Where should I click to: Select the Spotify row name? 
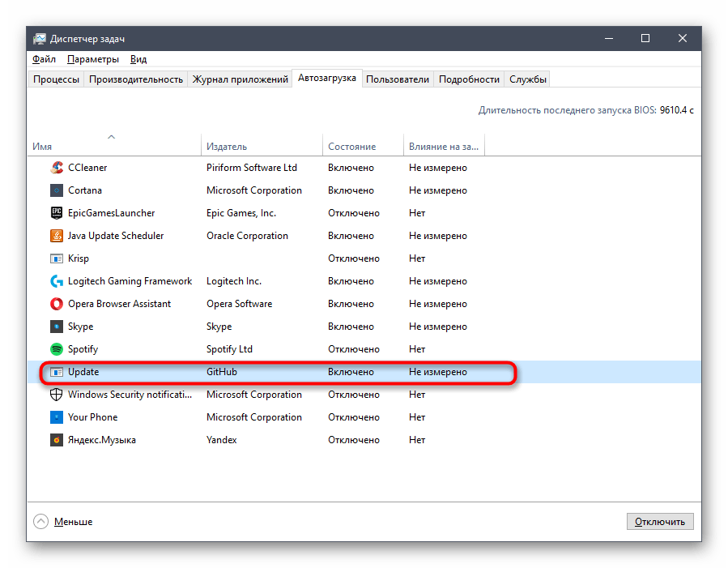83,349
